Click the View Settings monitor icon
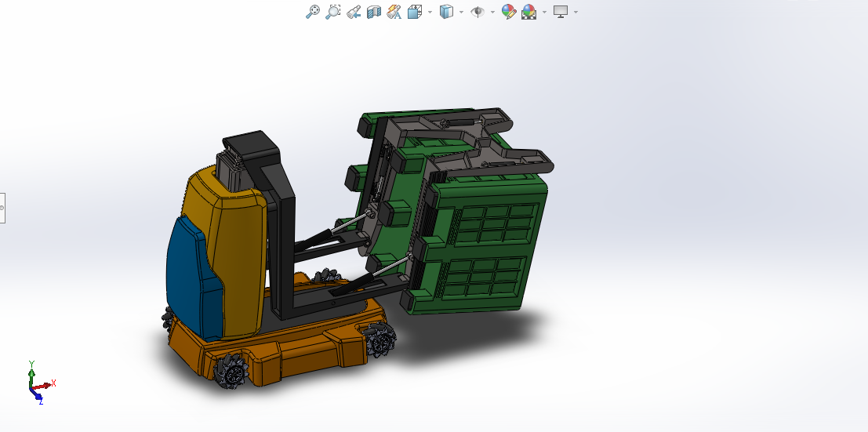The width and height of the screenshot is (868, 432). [560, 12]
